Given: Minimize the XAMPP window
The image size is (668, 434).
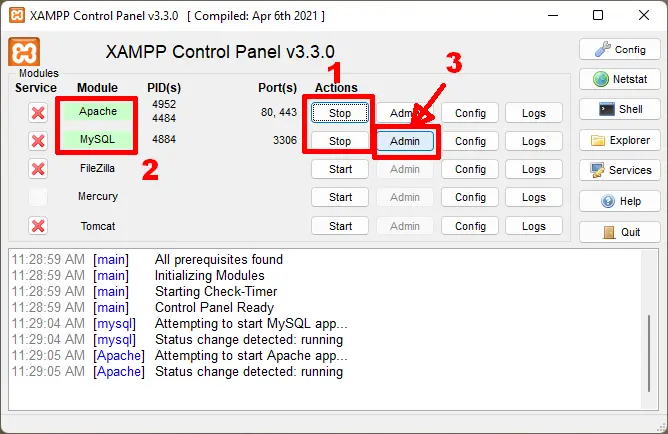Looking at the screenshot, I should click(x=553, y=15).
